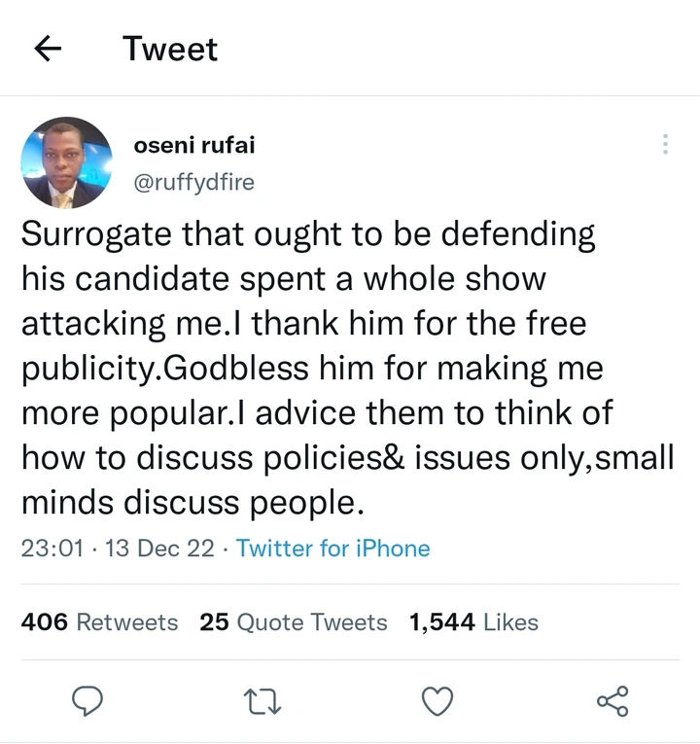Open oseni rufai's profile picture
Viewport: 700px width, 744px height.
pyautogui.click(x=66, y=162)
